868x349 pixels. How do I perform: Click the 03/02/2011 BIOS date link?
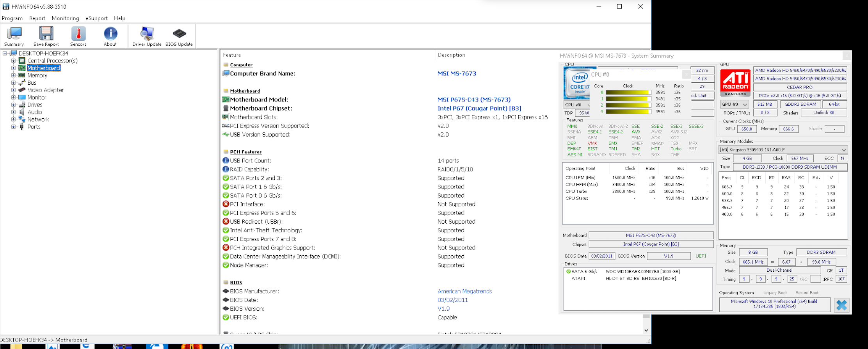[452, 300]
